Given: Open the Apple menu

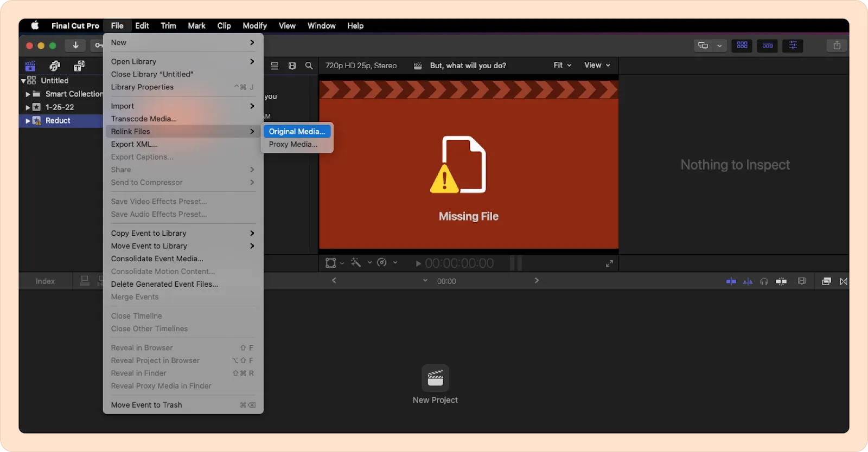Looking at the screenshot, I should (35, 25).
